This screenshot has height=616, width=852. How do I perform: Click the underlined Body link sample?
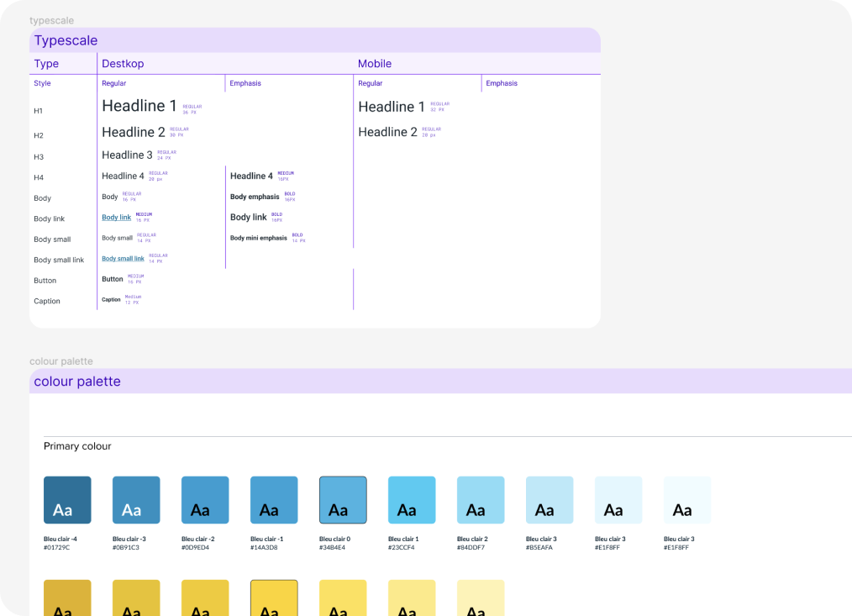click(117, 218)
